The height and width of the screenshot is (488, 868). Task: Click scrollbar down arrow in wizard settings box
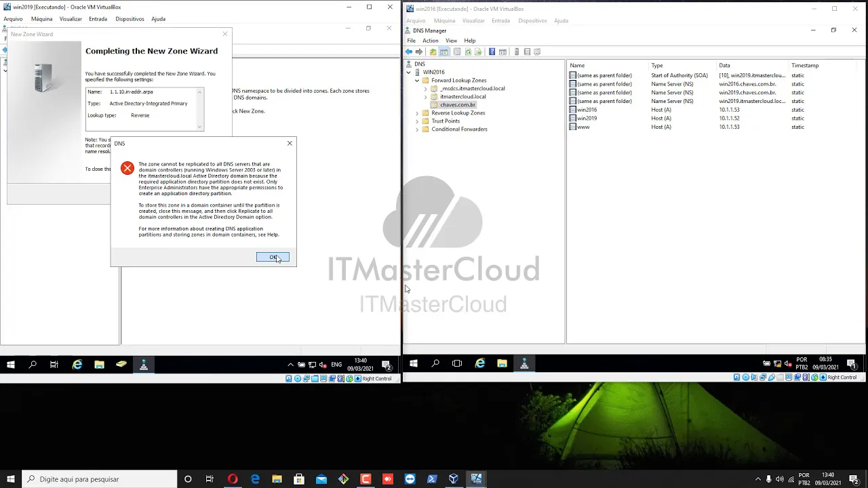click(199, 127)
